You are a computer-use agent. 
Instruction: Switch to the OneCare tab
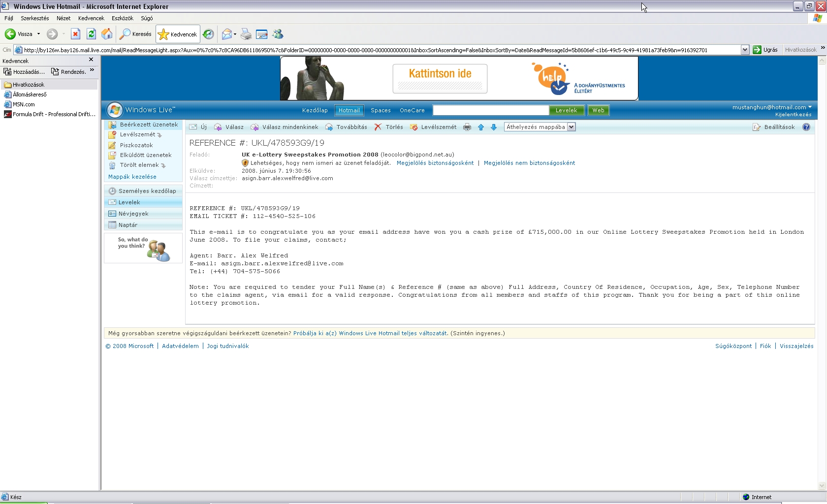(412, 110)
